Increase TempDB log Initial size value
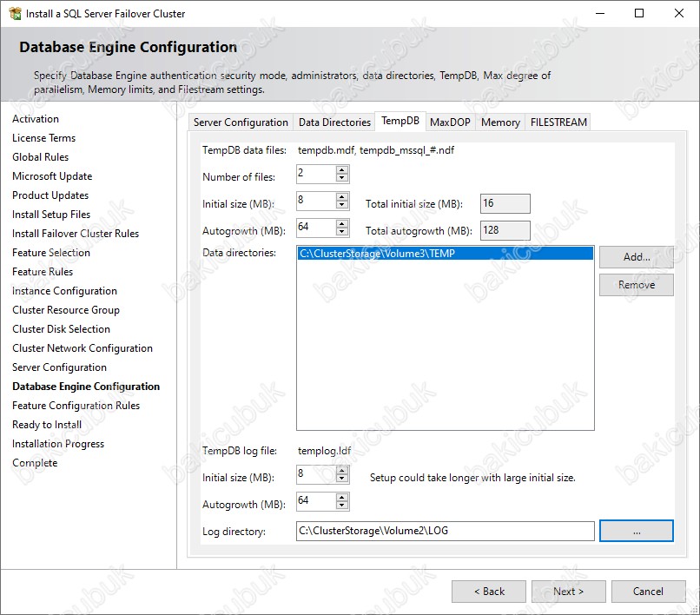The height and width of the screenshot is (615, 700). coord(342,470)
